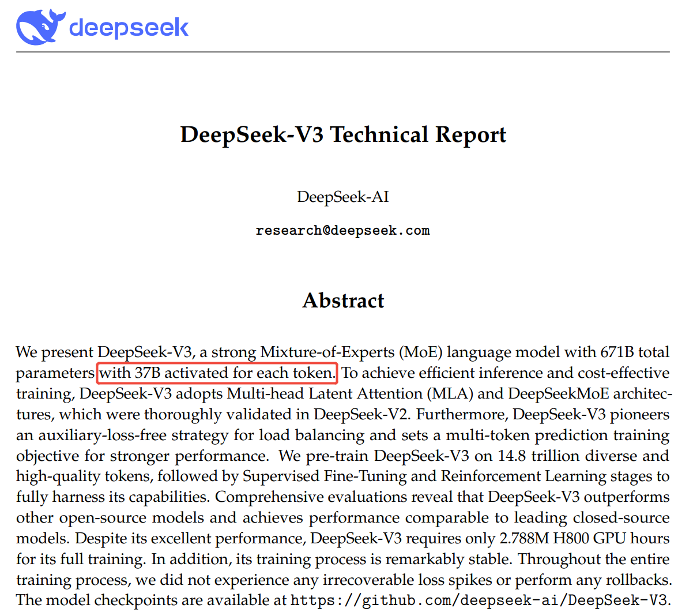Click the phrase "Multi-head Latent Attention (MLA)"
Image resolution: width=678 pixels, height=616 pixels.
click(350, 393)
